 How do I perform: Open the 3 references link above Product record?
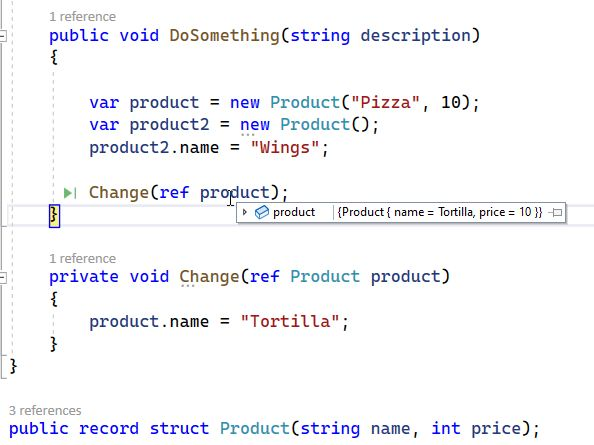click(x=45, y=411)
